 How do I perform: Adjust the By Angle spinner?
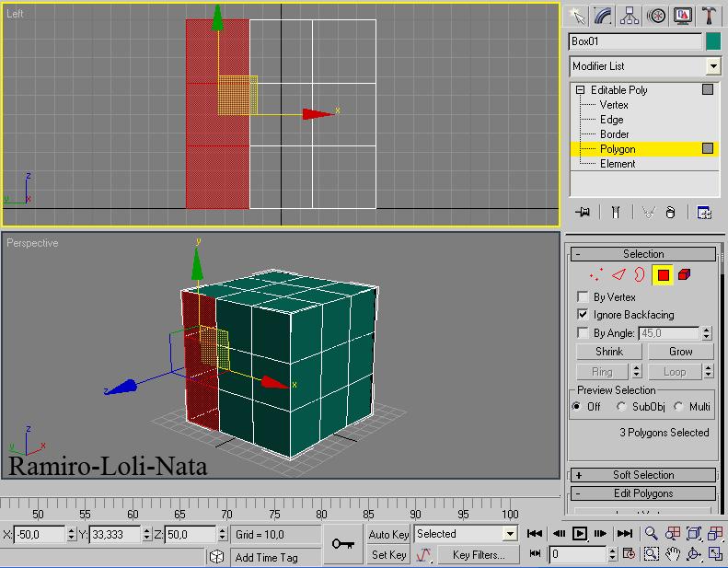pyautogui.click(x=707, y=333)
